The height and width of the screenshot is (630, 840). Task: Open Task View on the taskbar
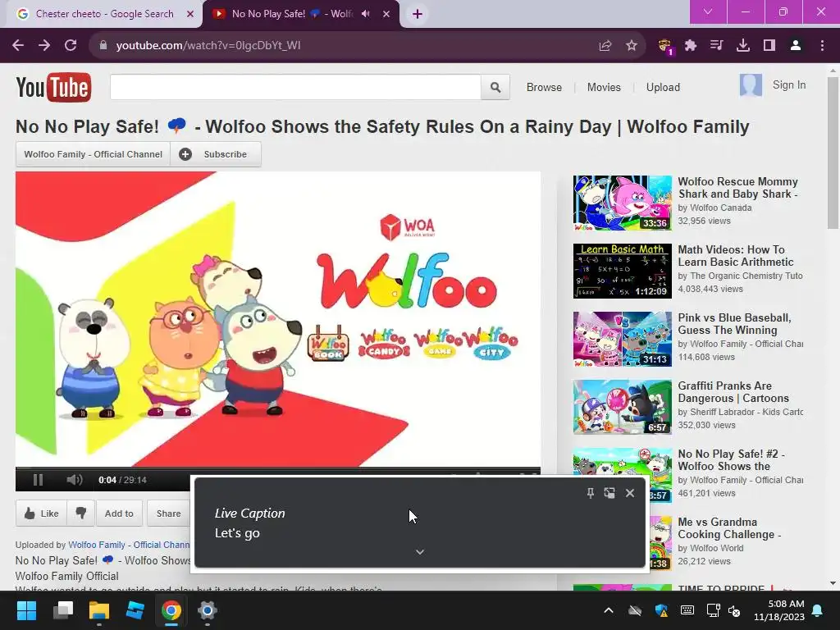(63, 610)
